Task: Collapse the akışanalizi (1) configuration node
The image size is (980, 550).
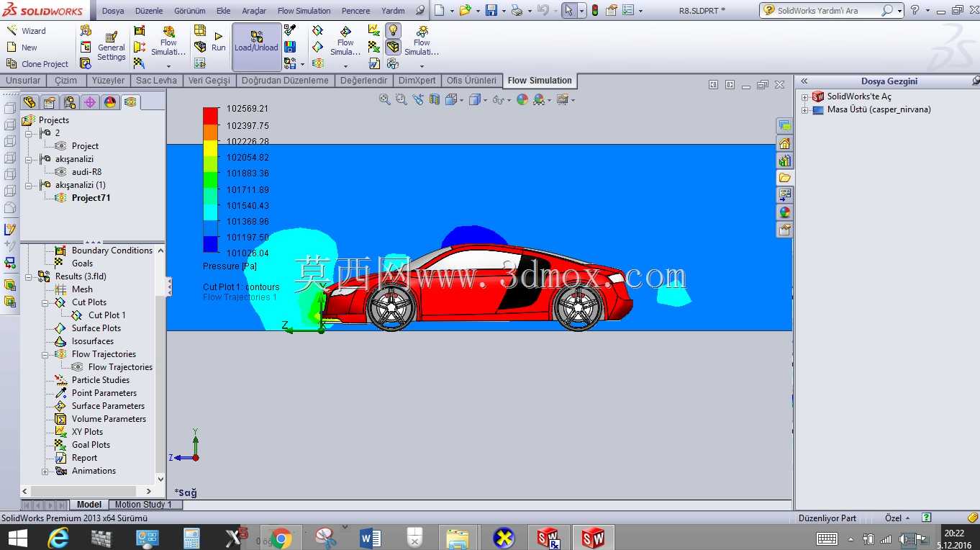Action: (29, 185)
